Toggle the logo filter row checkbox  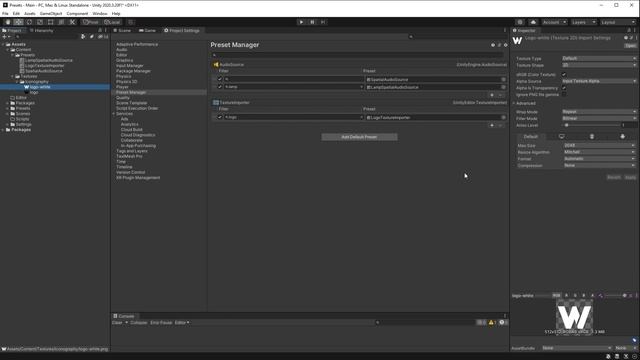pyautogui.click(x=220, y=118)
